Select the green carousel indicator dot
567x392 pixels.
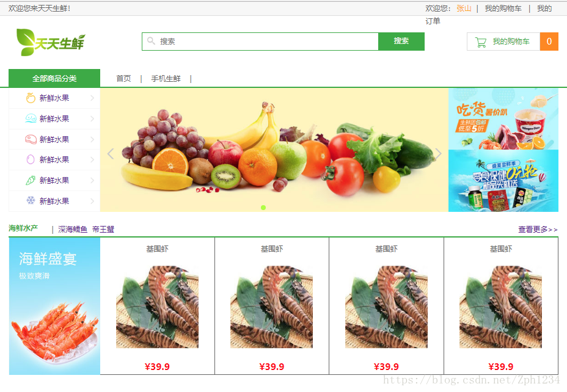click(263, 208)
